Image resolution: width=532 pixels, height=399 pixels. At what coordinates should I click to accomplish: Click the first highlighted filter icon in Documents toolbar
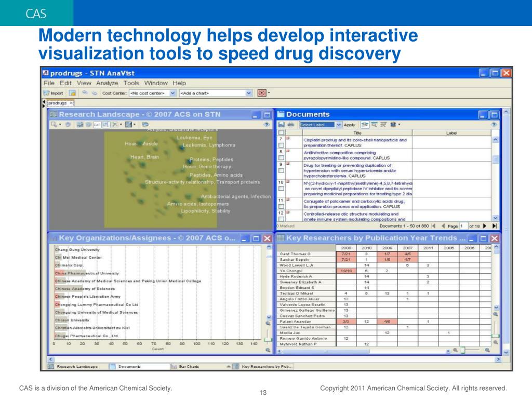365,125
